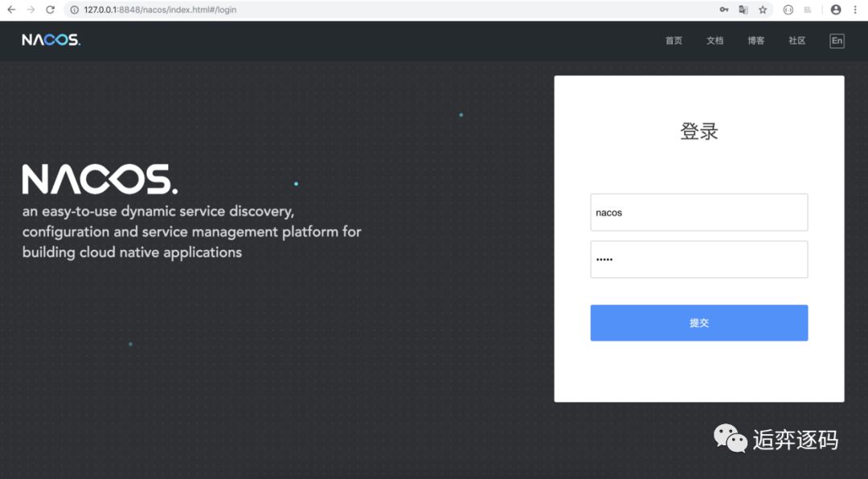Click the saved password key icon
The image size is (868, 479).
pos(723,10)
